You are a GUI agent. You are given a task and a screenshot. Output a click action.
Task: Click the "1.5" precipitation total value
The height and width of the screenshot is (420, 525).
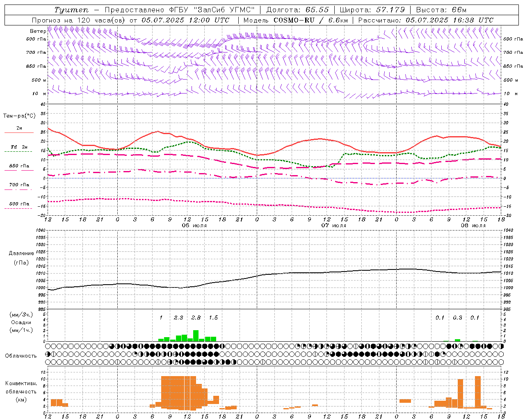[x=213, y=317]
